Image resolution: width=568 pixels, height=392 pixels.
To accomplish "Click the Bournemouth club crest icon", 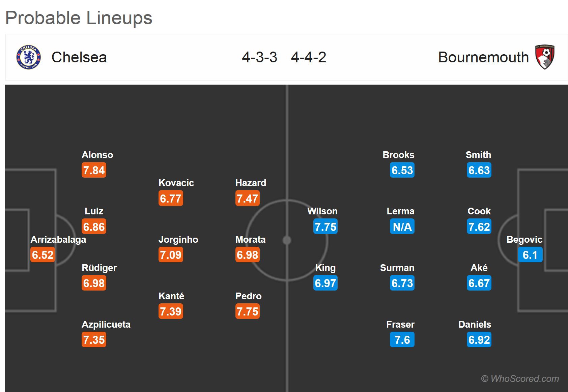I will (x=544, y=57).
